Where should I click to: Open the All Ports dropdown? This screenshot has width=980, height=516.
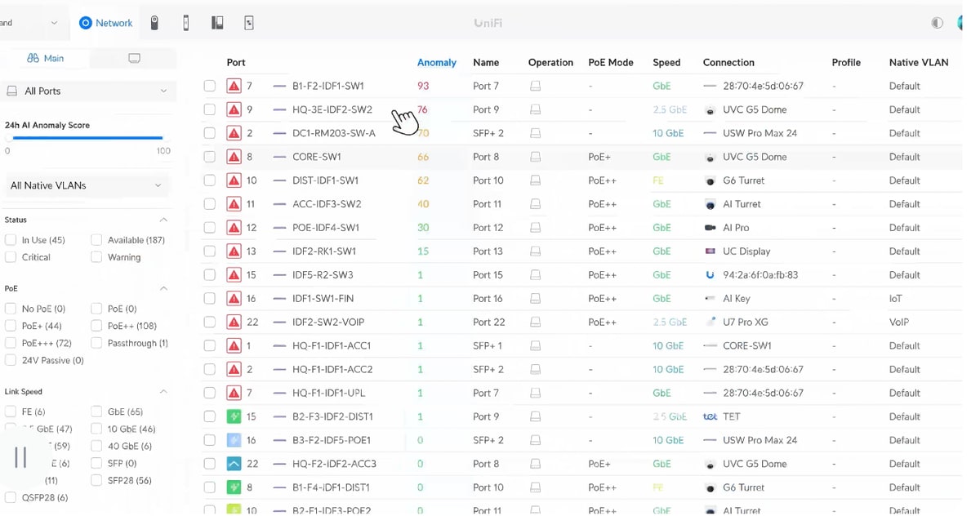pyautogui.click(x=88, y=91)
